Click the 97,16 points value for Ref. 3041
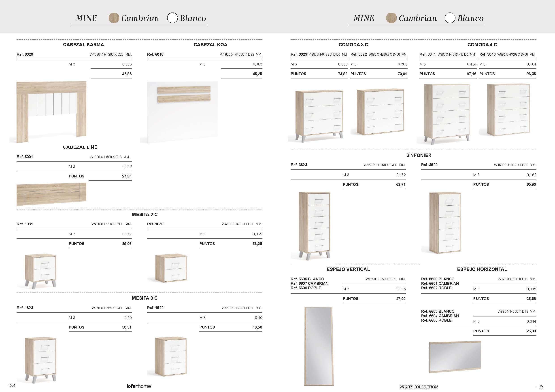The height and width of the screenshot is (392, 555). click(x=472, y=74)
